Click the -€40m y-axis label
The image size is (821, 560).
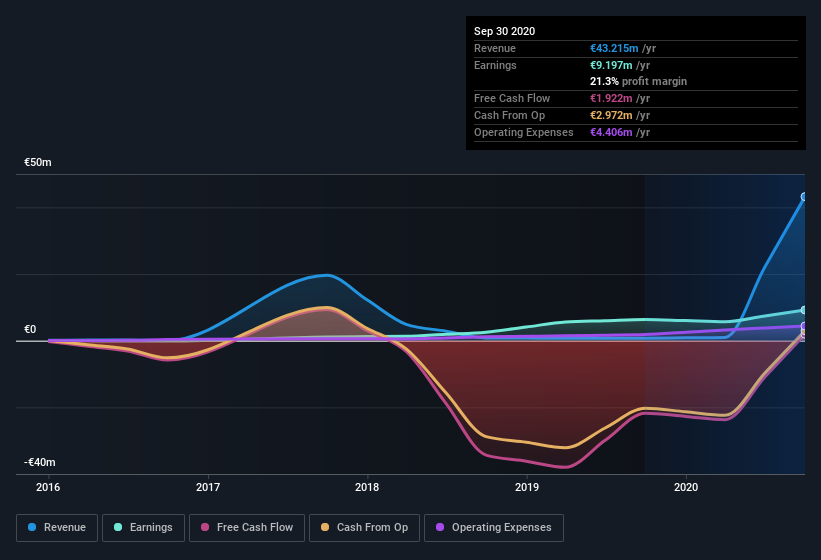click(x=39, y=462)
